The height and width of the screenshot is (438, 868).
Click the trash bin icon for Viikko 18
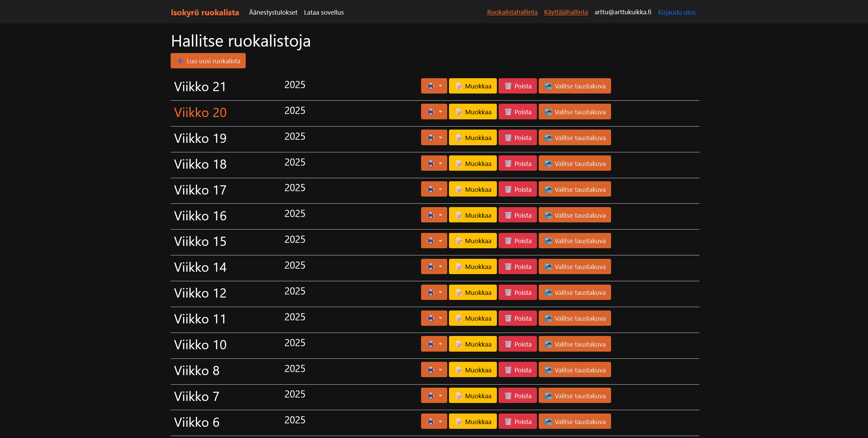pos(508,164)
